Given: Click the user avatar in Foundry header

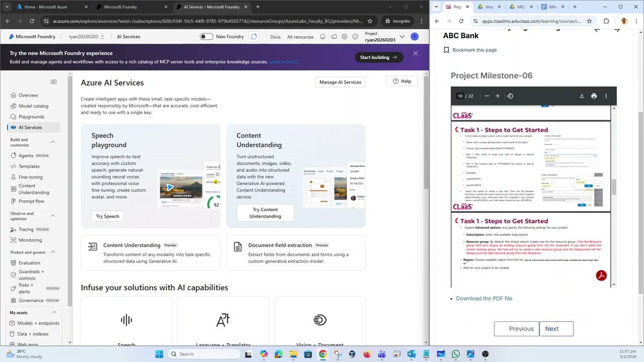Looking at the screenshot, I should [415, 37].
